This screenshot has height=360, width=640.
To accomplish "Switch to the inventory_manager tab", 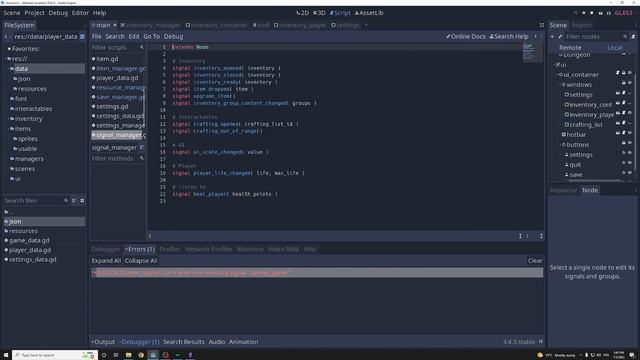I will [x=150, y=25].
